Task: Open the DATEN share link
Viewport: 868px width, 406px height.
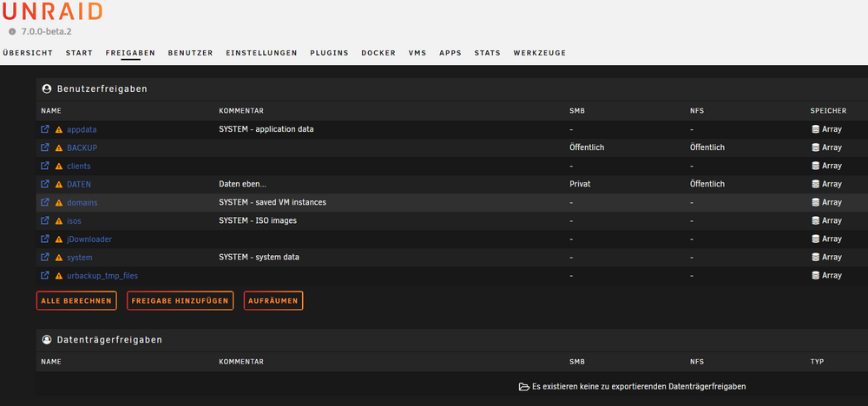Action: click(x=79, y=184)
